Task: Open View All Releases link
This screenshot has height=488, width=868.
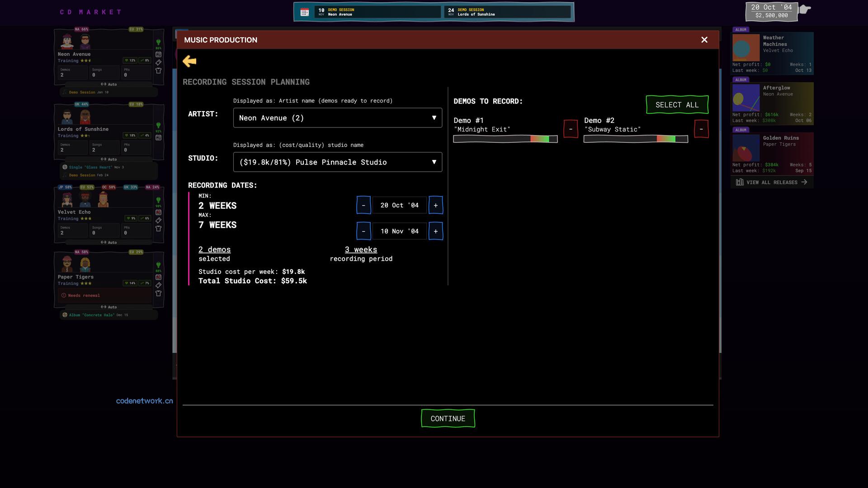Action: (x=772, y=183)
